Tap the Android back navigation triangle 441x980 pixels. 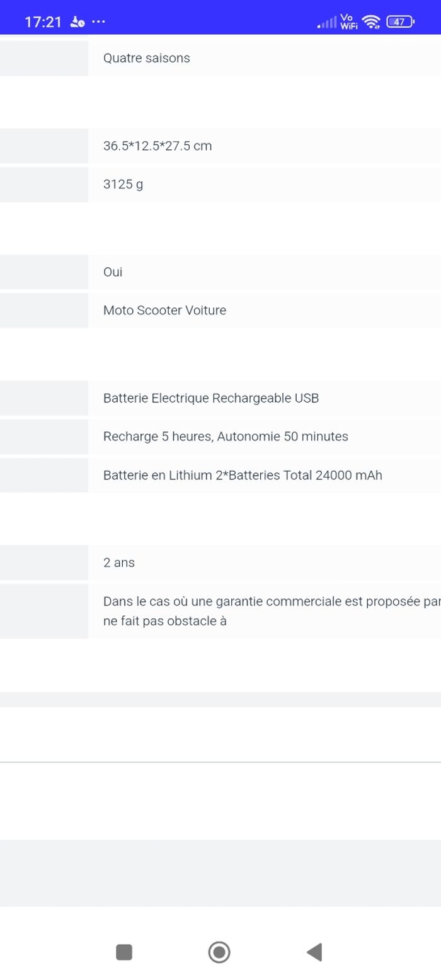[314, 952]
